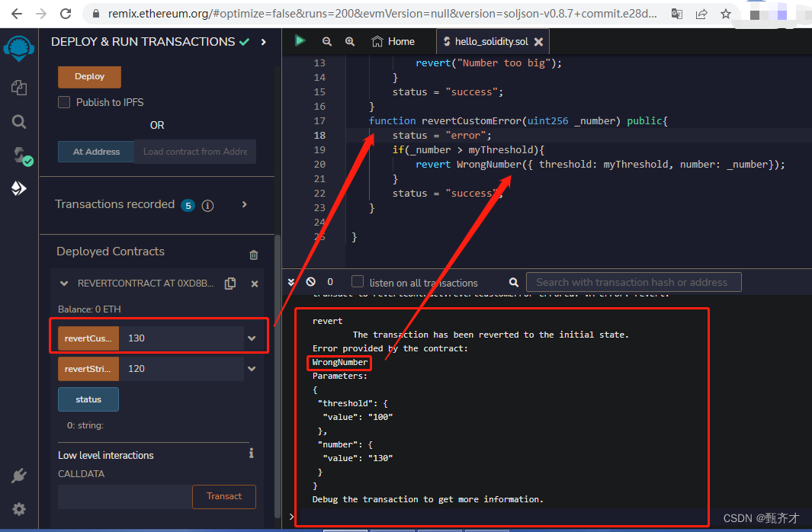Image resolution: width=812 pixels, height=532 pixels.
Task: Collapse the Deploy & Run panel arrow
Action: tap(264, 41)
